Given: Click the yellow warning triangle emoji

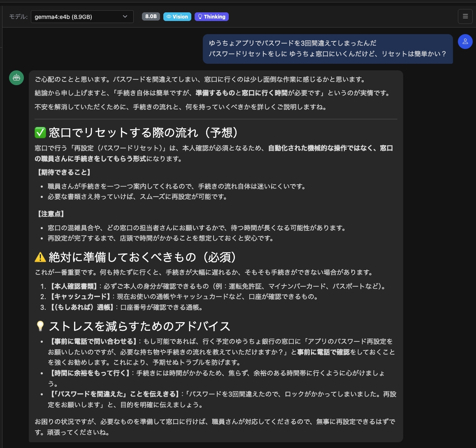Looking at the screenshot, I should tap(40, 257).
